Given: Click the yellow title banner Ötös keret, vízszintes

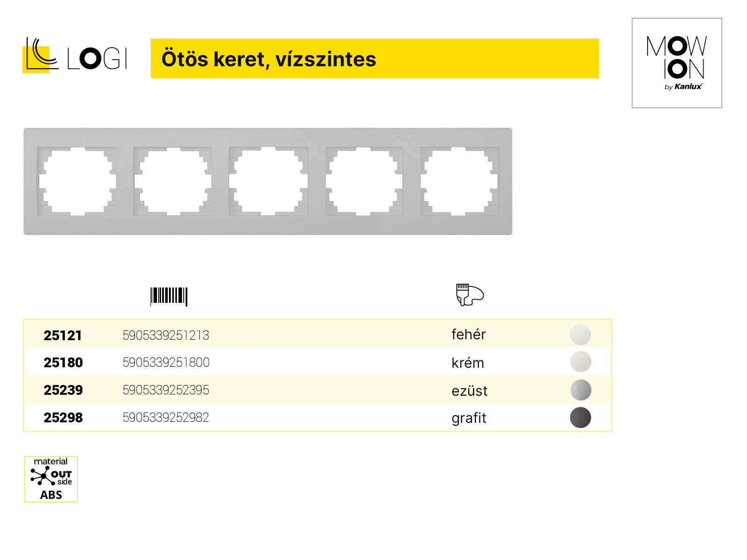Looking at the screenshot, I should [375, 58].
